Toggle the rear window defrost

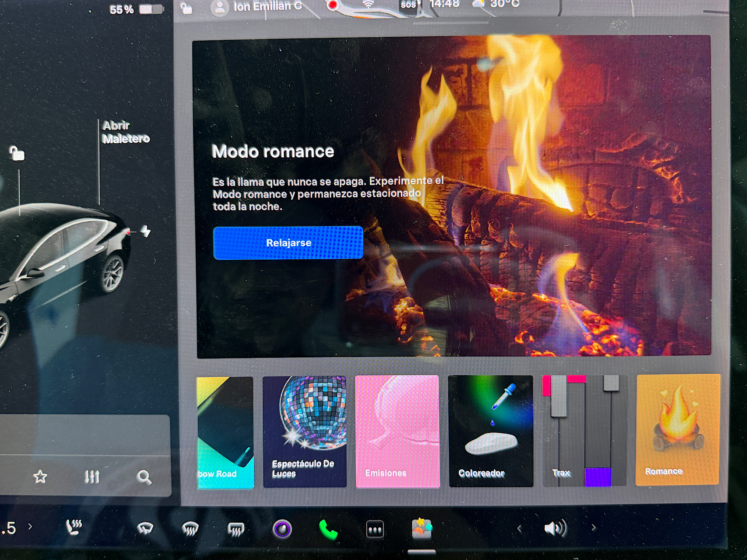236,529
